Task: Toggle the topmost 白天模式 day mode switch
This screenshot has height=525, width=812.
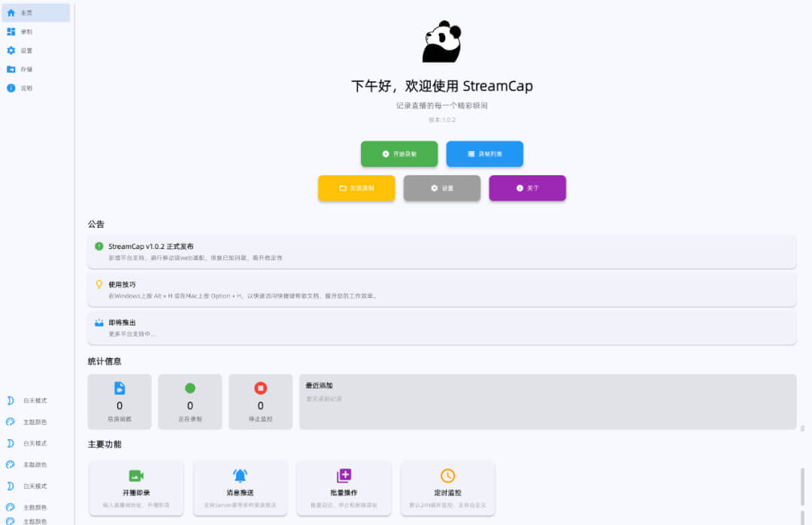Action: 11,400
